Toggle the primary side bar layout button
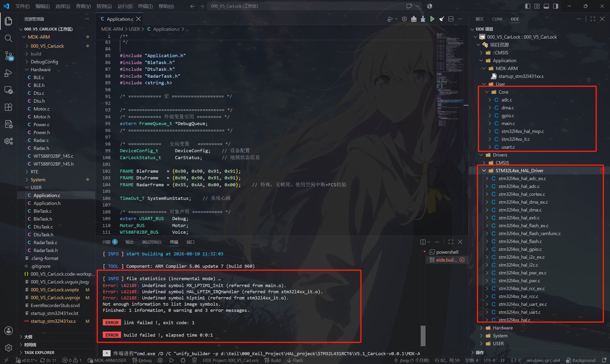 [x=528, y=6]
